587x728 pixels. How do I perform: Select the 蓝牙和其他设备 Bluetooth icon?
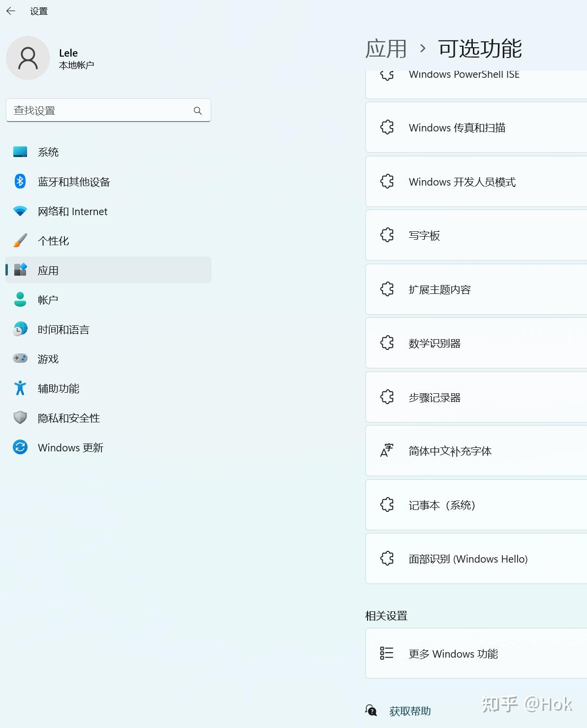[20, 181]
